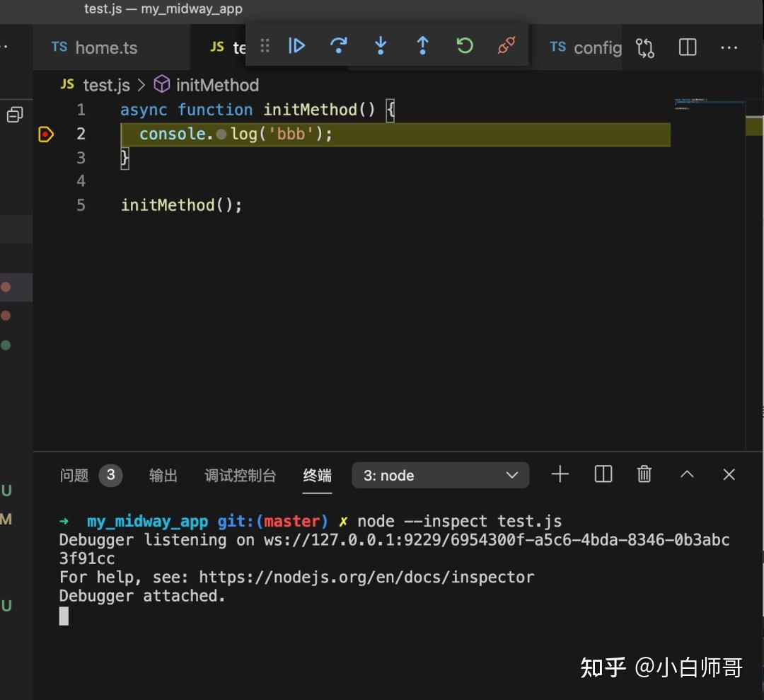Click the terminal cursor input line
Image resolution: width=764 pixels, height=700 pixels.
click(x=64, y=616)
